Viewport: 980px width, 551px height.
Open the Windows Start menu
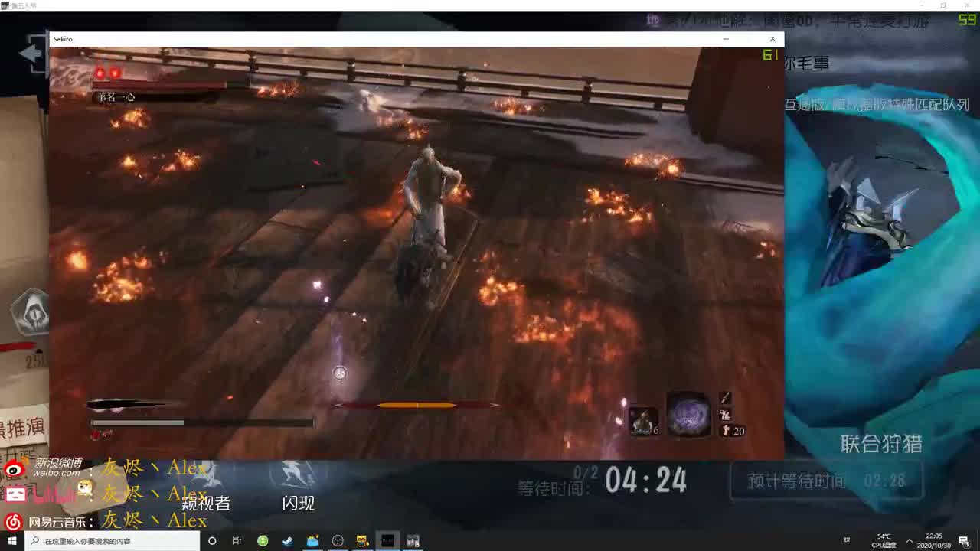tap(12, 541)
